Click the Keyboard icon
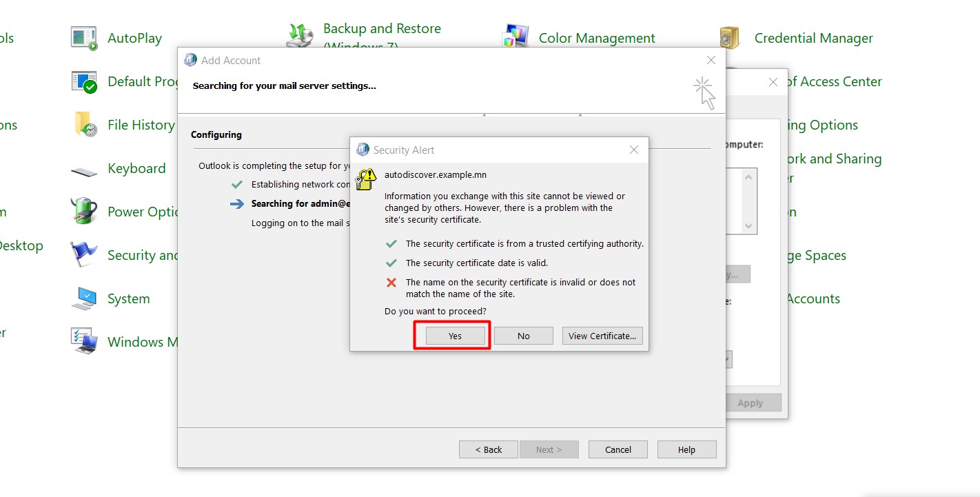Viewport: 980px width, 497px height. pos(85,170)
